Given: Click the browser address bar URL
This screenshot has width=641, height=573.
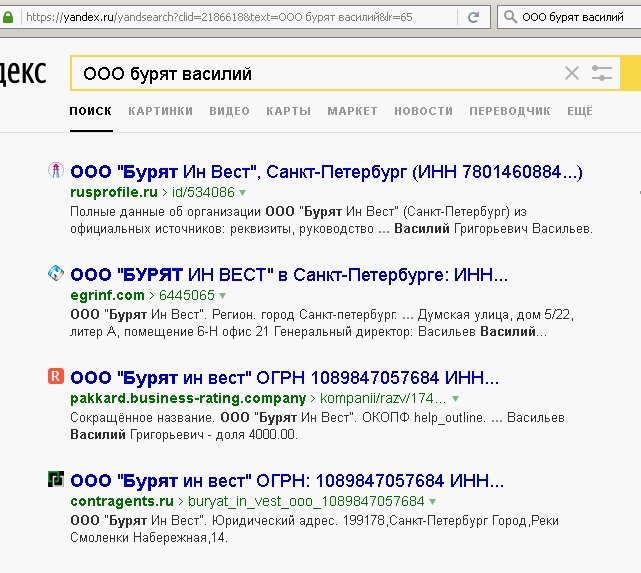Looking at the screenshot, I should click(x=219, y=17).
